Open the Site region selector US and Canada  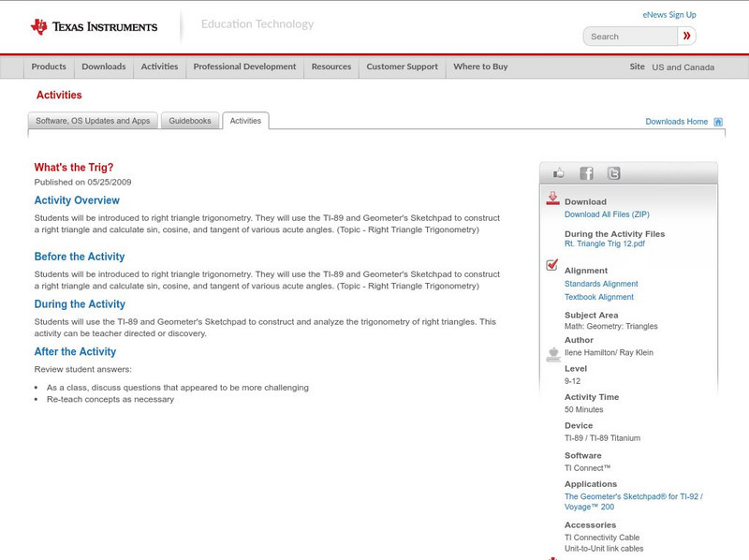pyautogui.click(x=683, y=67)
